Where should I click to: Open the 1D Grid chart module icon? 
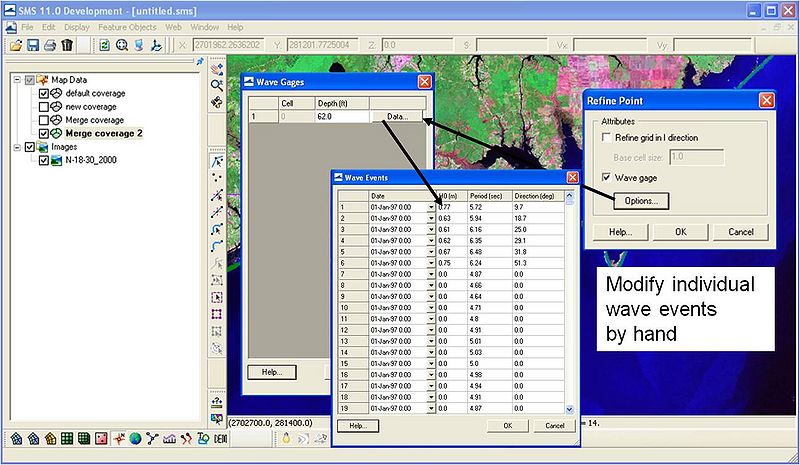pos(169,438)
